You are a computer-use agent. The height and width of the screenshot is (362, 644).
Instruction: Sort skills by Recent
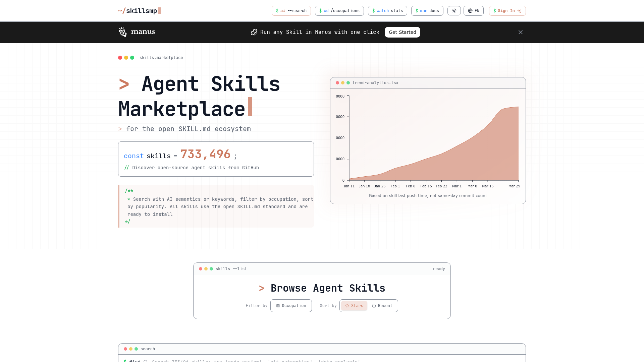pos(382,306)
